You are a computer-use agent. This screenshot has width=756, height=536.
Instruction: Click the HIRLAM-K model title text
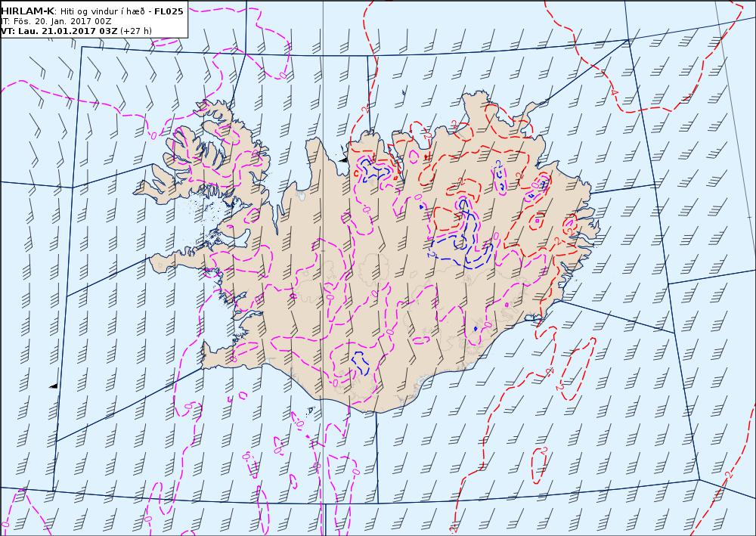click(26, 11)
